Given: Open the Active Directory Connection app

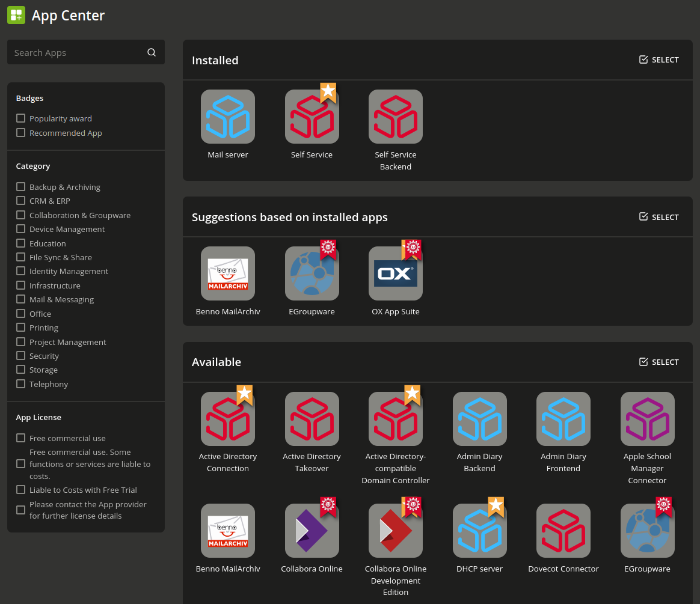Looking at the screenshot, I should [x=228, y=419].
